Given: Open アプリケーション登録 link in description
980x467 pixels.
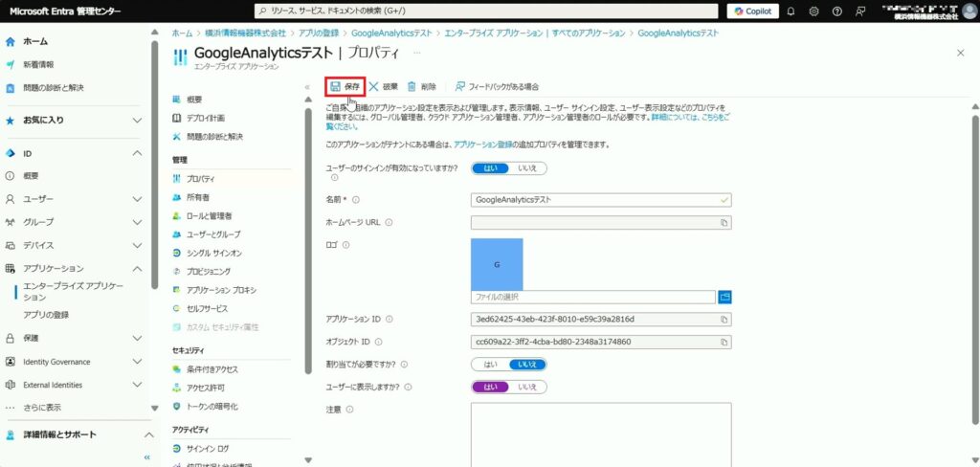Looking at the screenshot, I should 485,145.
